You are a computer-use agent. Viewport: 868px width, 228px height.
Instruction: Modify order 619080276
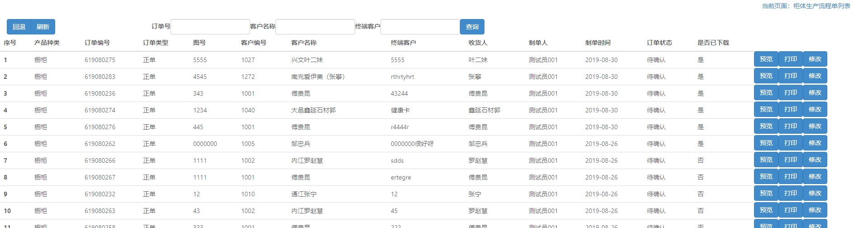[x=815, y=126]
